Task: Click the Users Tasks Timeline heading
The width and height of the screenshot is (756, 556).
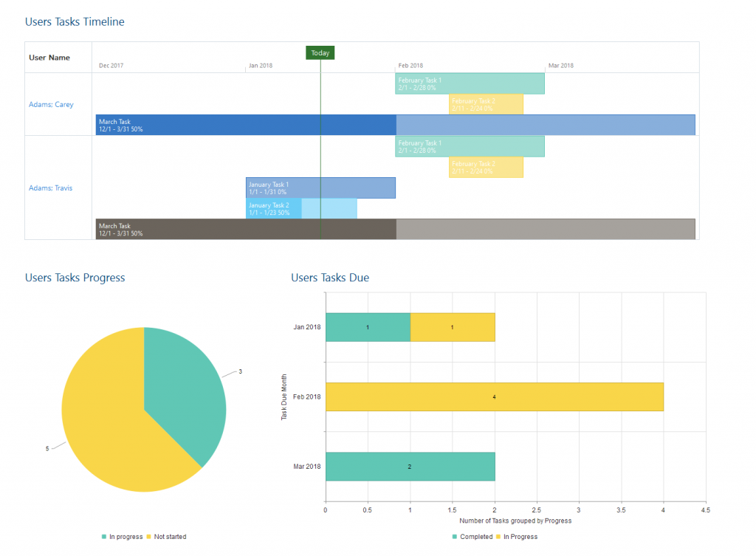Action: [x=75, y=21]
